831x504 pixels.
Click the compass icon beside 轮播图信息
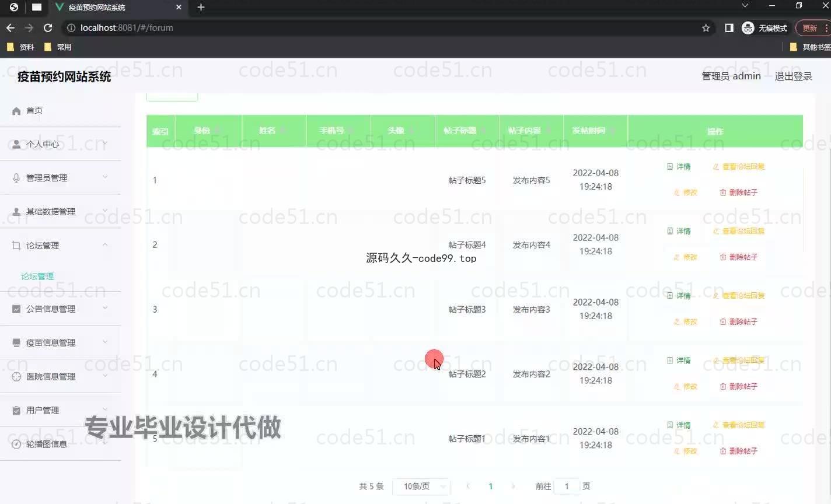16,444
